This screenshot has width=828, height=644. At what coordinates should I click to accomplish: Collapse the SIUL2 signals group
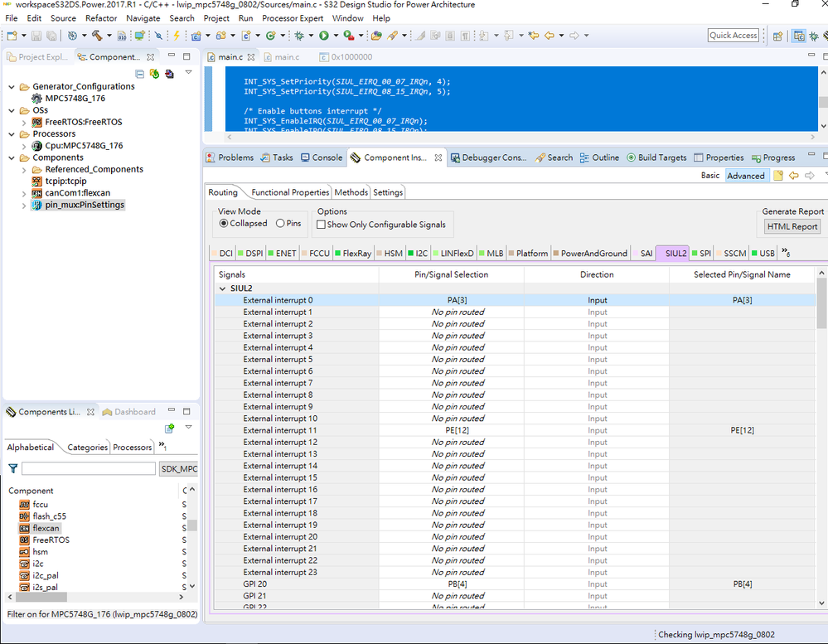222,288
